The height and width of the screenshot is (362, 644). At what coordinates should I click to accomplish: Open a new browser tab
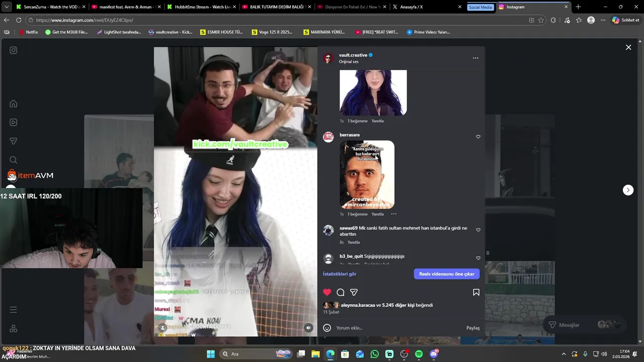tap(578, 7)
